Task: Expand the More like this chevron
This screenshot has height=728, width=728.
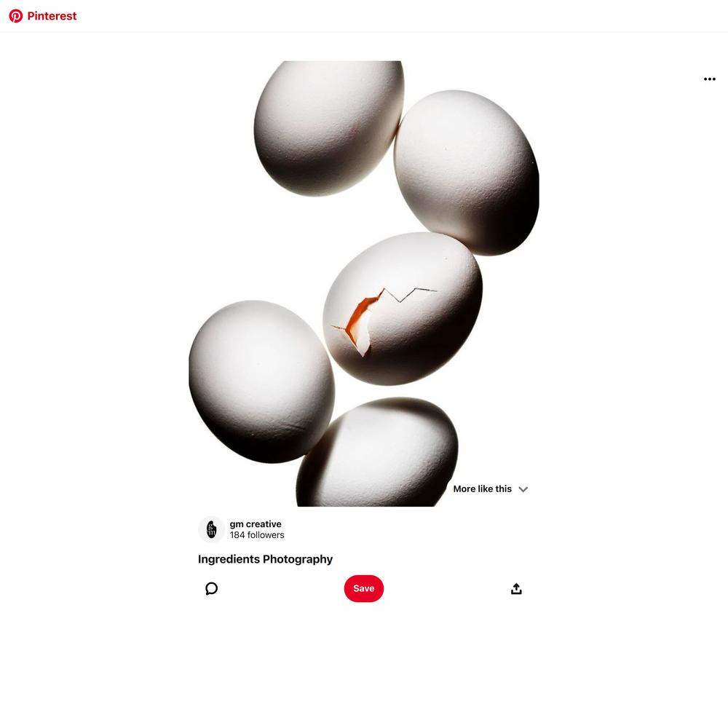Action: [523, 489]
